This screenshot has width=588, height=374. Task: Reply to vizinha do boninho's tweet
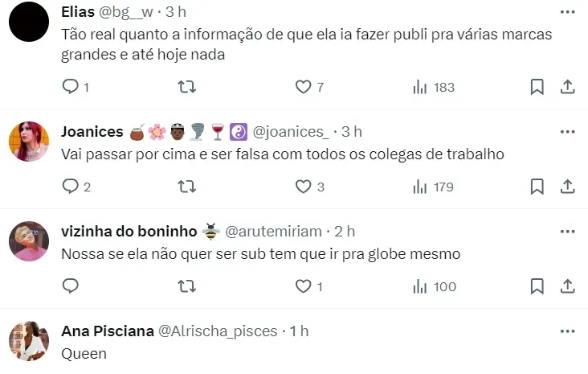70,286
